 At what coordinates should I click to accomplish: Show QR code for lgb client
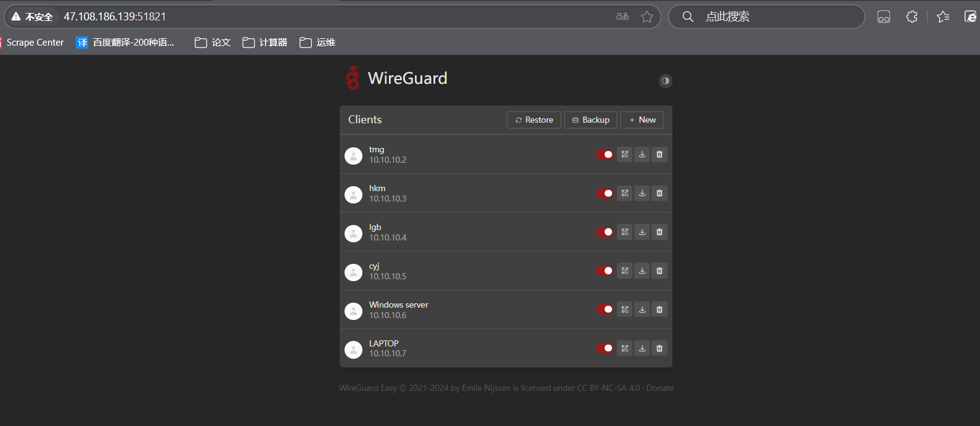pyautogui.click(x=625, y=232)
